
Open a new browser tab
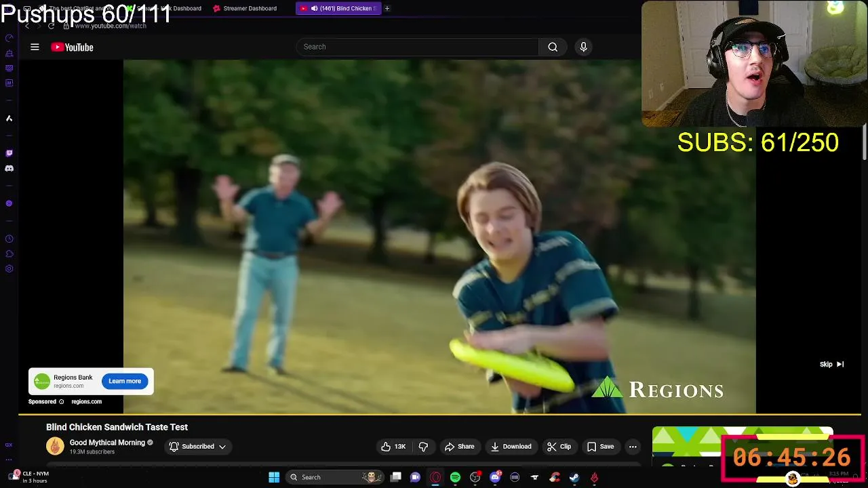[387, 8]
